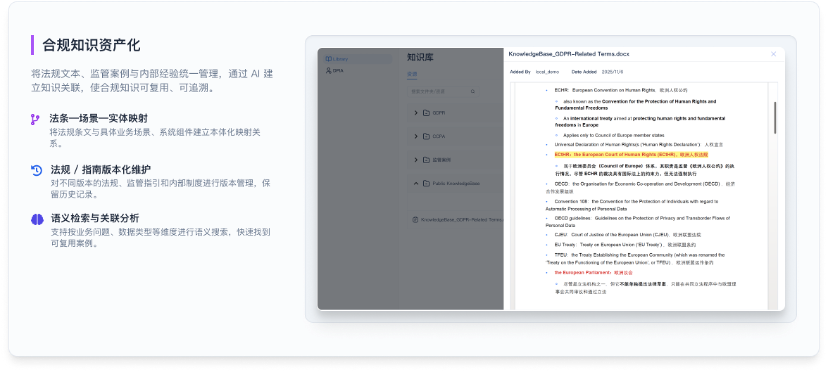Click the Public KnowledgeBase folder icon
The width and height of the screenshot is (828, 372).
426,183
